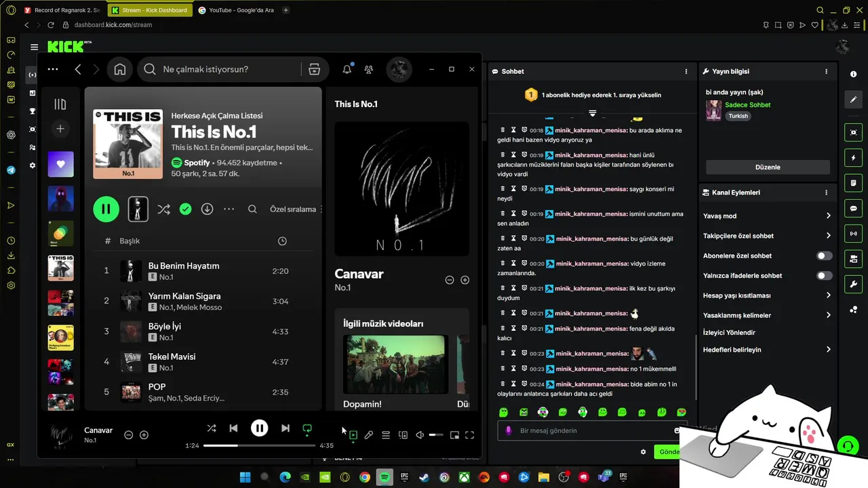Click pencil edit icon in right rail
This screenshot has height=488, width=868.
853,100
